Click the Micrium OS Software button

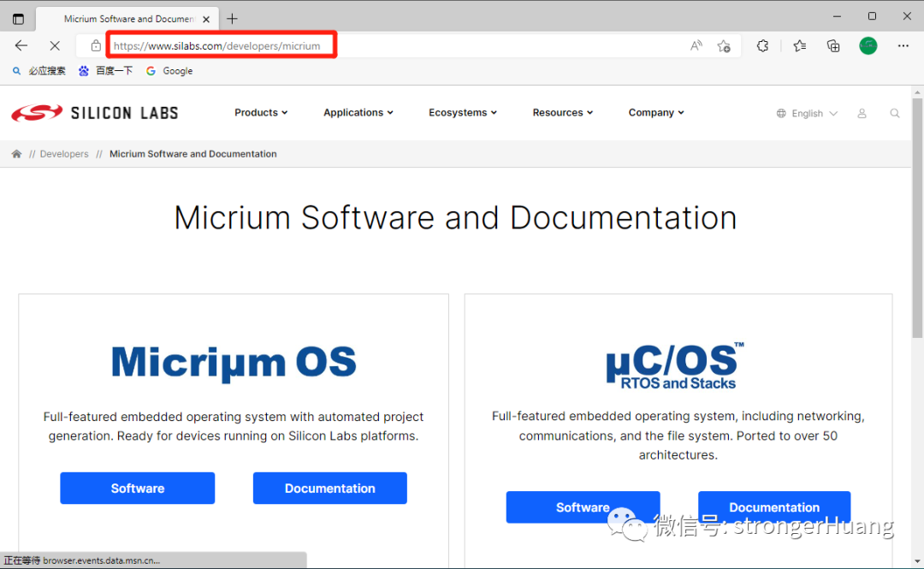[137, 489]
